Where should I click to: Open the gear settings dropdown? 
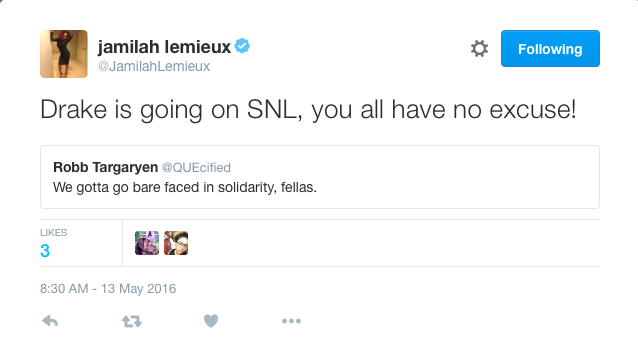click(x=479, y=48)
